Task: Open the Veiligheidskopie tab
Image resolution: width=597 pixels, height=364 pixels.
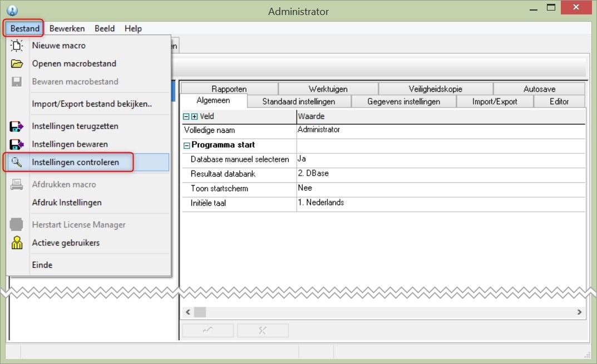Action: point(436,89)
